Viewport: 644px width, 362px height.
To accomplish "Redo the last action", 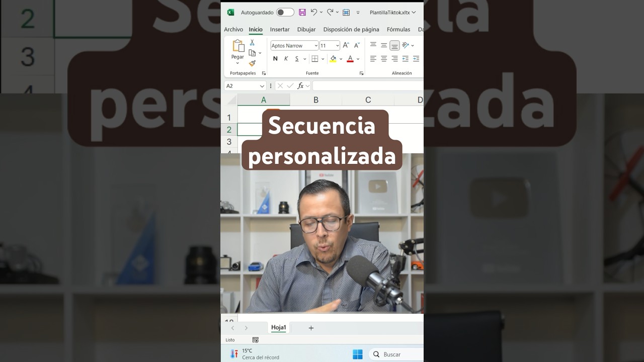I will 330,12.
